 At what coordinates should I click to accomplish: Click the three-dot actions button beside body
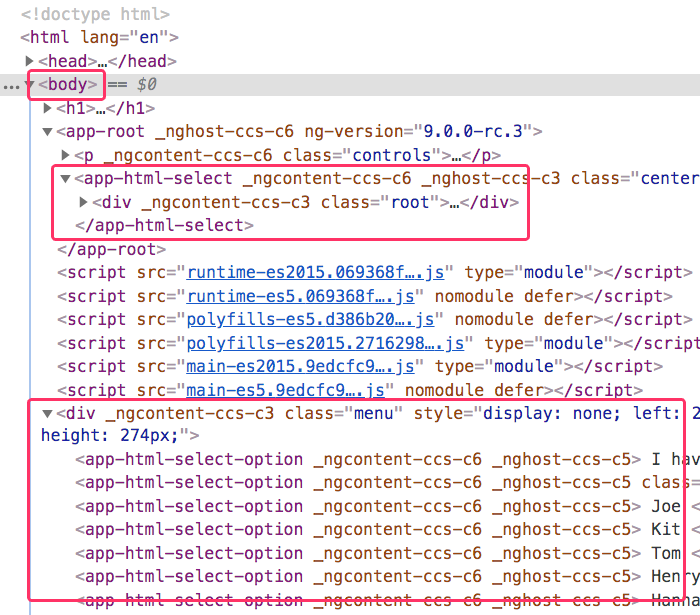point(11,86)
